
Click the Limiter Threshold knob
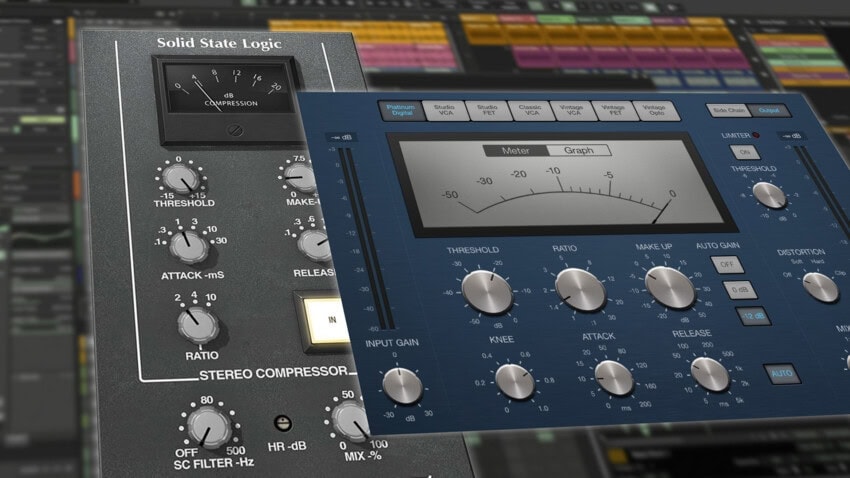(769, 195)
